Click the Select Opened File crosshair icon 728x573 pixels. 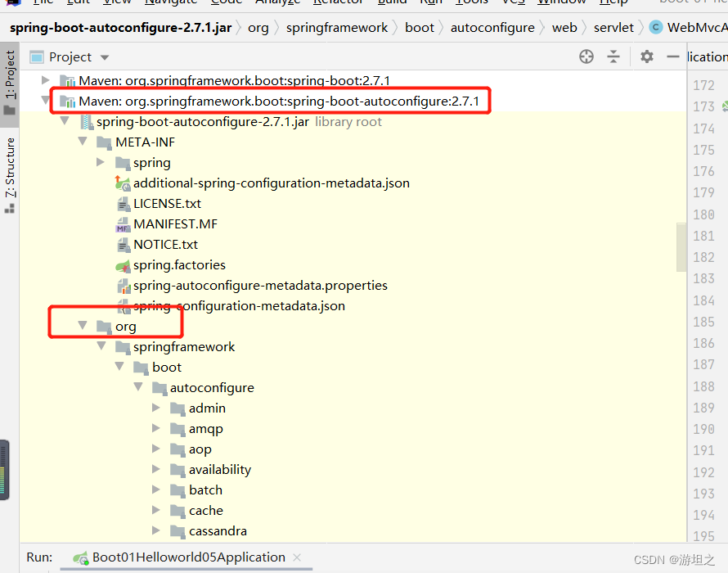(x=586, y=56)
